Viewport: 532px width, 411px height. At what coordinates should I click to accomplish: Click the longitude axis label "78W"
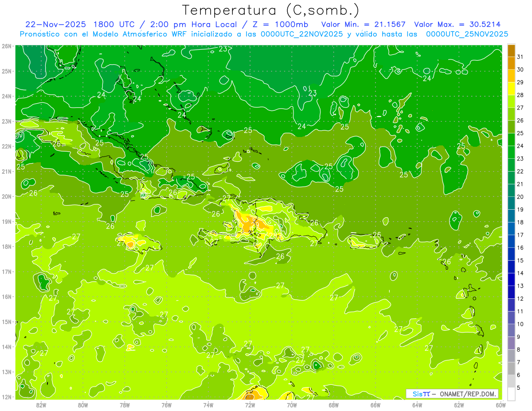pos(125,404)
